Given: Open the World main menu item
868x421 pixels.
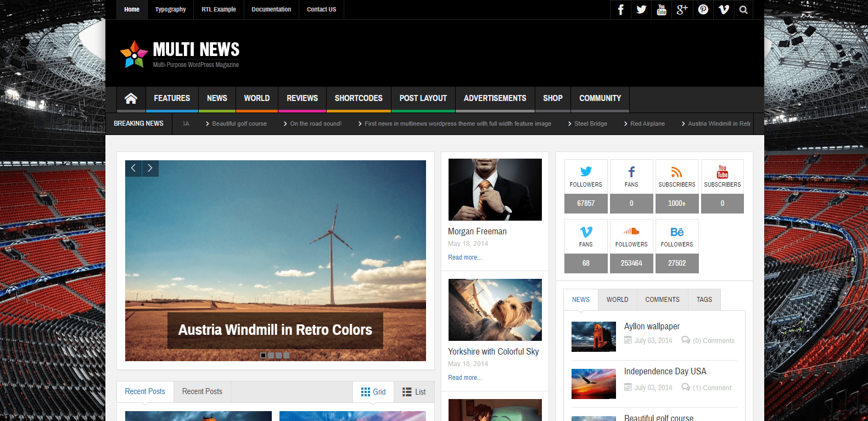Looking at the screenshot, I should pos(257,99).
